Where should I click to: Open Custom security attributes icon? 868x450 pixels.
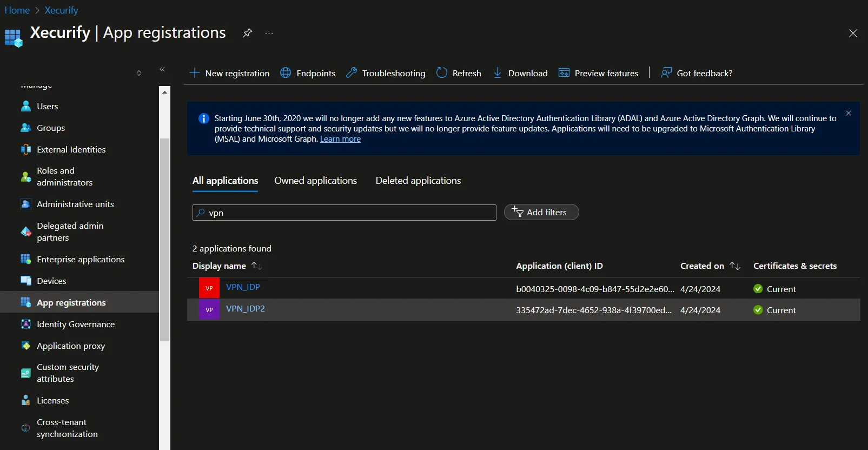pyautogui.click(x=25, y=373)
